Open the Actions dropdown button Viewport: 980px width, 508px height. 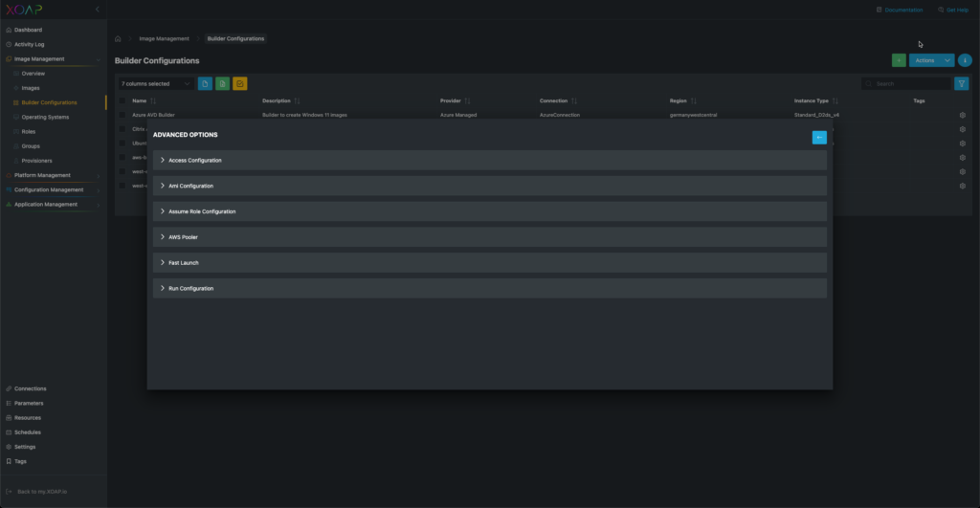click(x=931, y=60)
